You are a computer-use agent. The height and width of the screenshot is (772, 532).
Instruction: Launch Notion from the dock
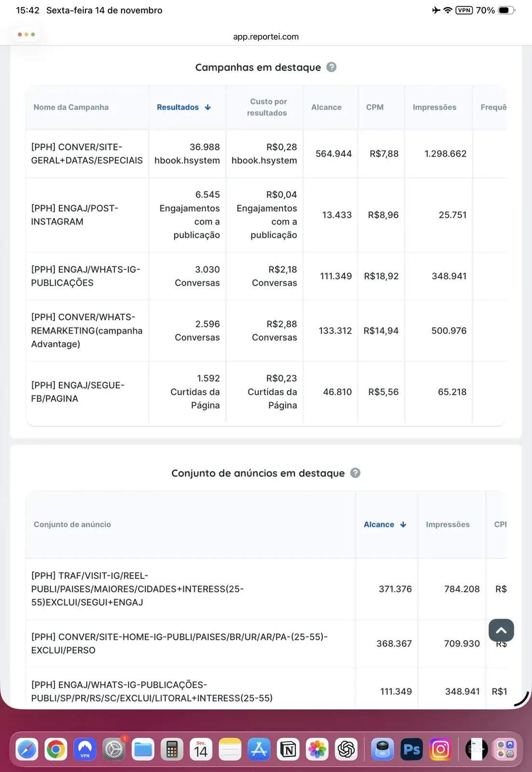coord(288,749)
